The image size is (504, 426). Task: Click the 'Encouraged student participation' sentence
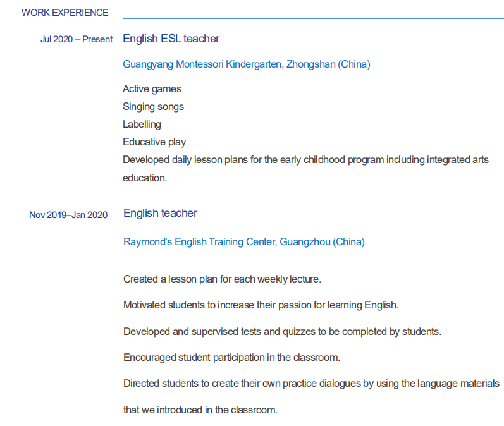coord(231,358)
